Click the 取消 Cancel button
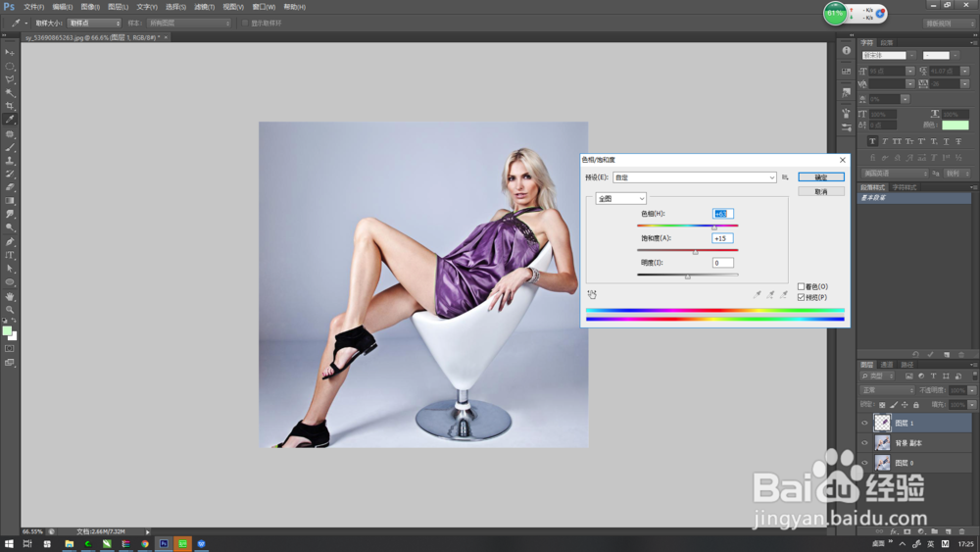The image size is (980, 552). [x=821, y=192]
